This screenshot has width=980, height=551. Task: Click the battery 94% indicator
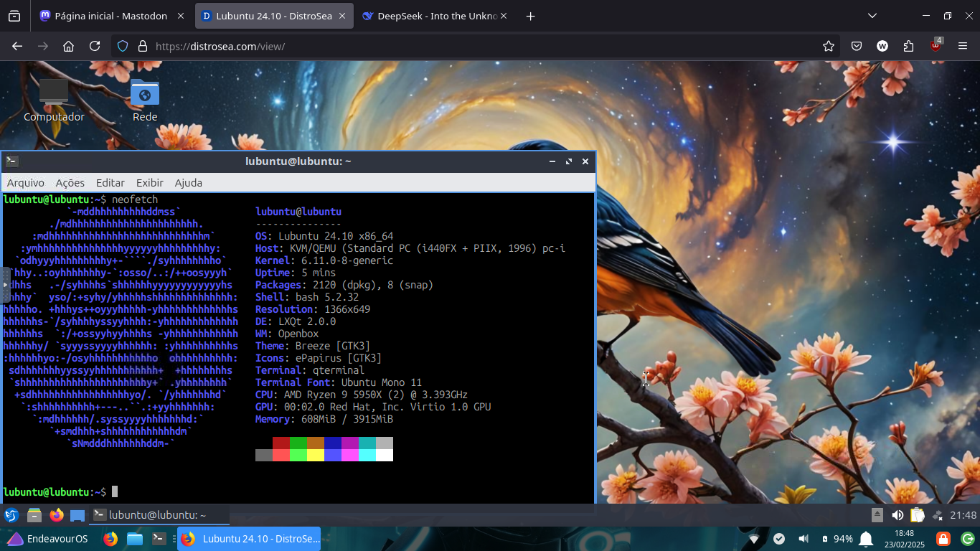[x=837, y=539]
